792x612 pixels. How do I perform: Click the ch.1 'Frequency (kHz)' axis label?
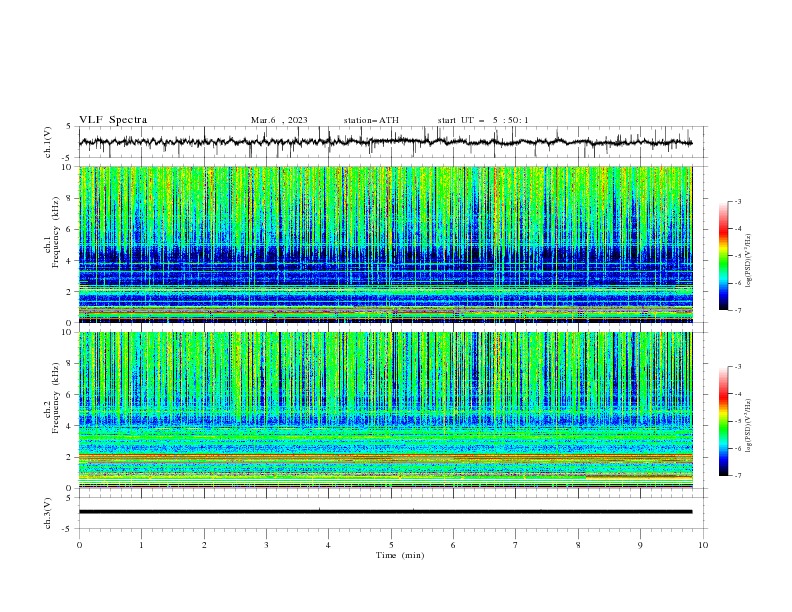pos(56,232)
